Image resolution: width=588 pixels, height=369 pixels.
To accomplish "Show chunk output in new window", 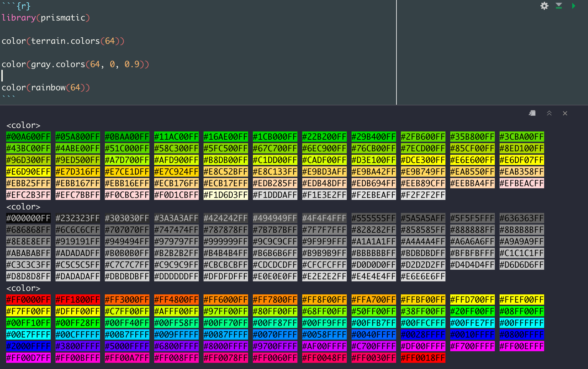I will 532,113.
